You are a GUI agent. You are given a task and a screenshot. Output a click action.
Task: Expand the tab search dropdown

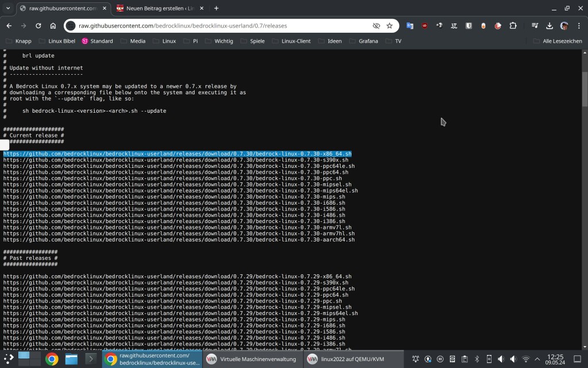tap(8, 8)
